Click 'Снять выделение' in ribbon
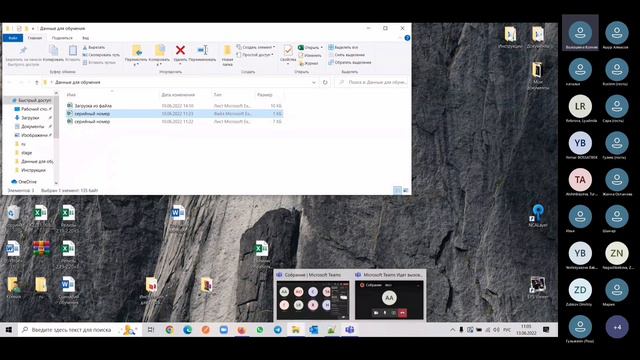Screen dimensions: 640x360 [347, 55]
